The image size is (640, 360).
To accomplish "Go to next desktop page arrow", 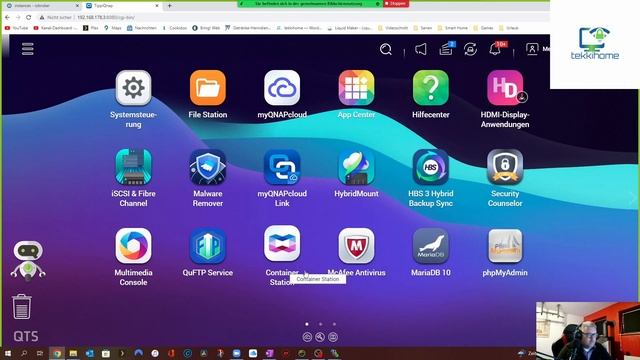I will point(633,199).
